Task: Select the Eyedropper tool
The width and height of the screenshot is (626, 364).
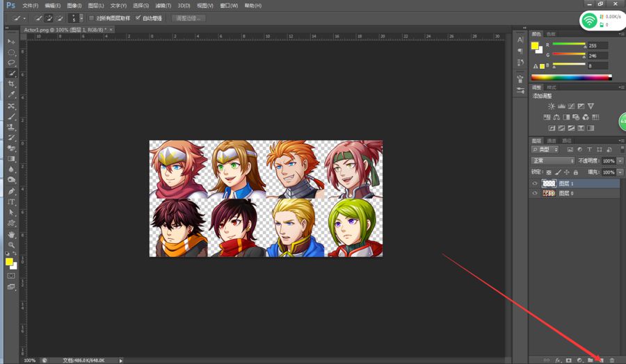Action: tap(11, 94)
